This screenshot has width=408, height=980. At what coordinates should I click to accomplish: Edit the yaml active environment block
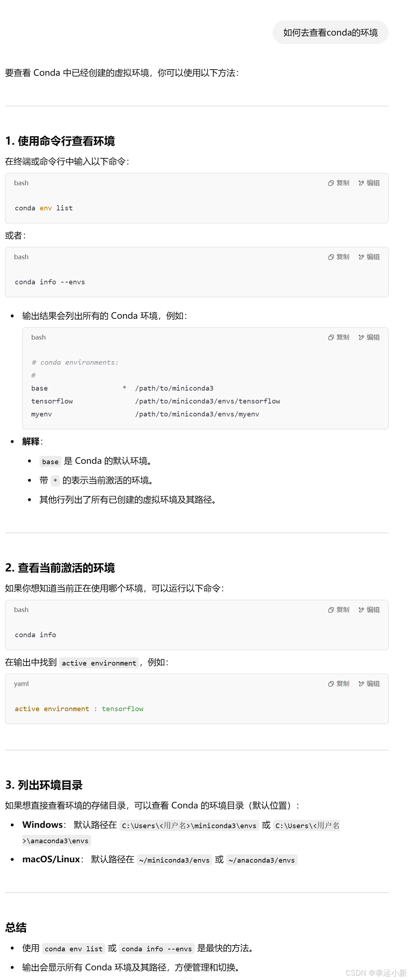click(369, 683)
